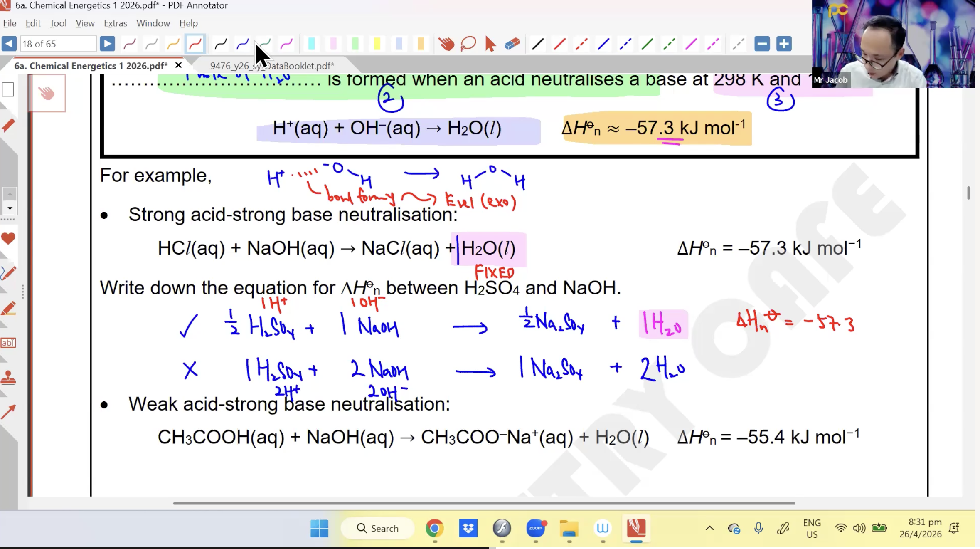This screenshot has width=980, height=549.
Task: Show hidden system tray icons chevron
Action: tap(709, 528)
